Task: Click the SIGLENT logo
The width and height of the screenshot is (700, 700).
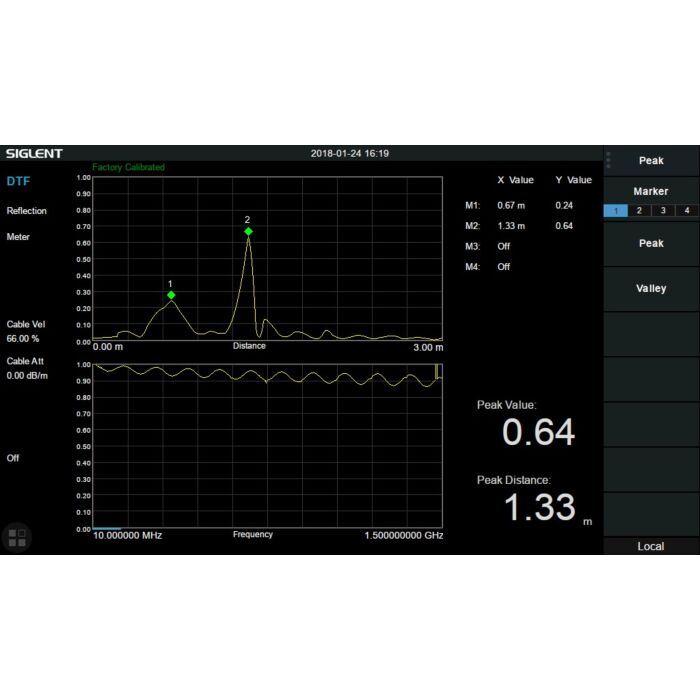Action: click(34, 154)
